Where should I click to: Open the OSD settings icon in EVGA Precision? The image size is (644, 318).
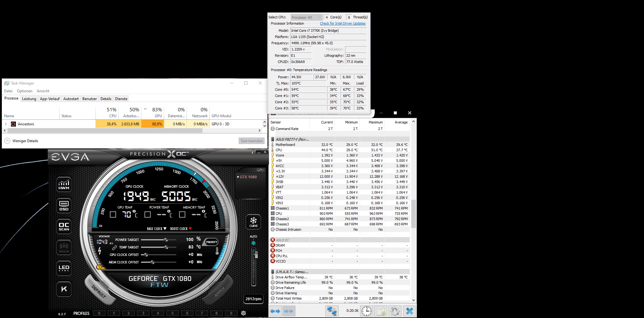64,205
